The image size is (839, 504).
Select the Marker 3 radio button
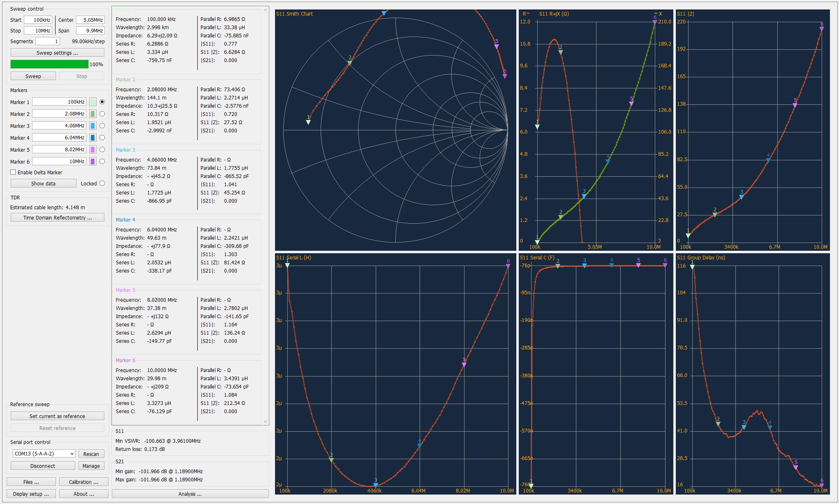point(102,126)
